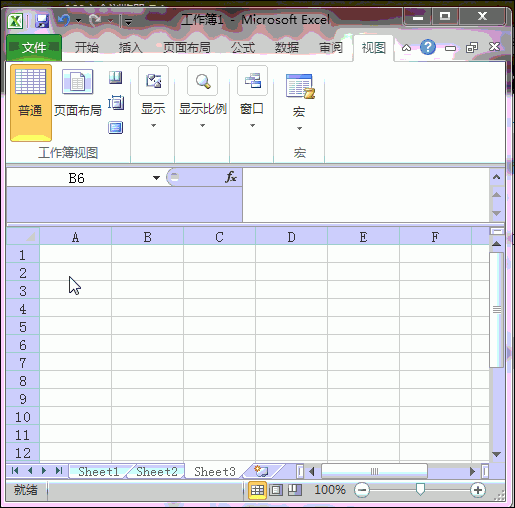Click the Full Screen view icon in ribbon
This screenshot has height=508, width=515.
click(116, 127)
